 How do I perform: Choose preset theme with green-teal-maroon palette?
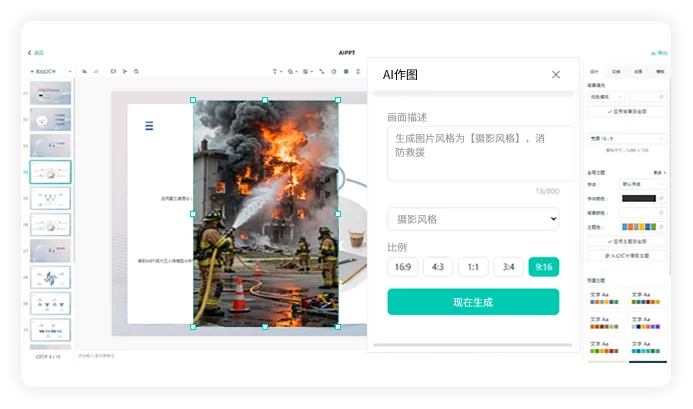tap(646, 298)
